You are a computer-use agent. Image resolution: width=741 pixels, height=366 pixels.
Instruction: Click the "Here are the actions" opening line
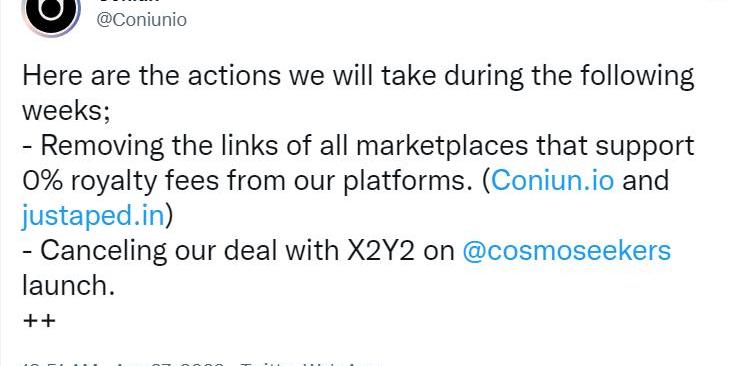(x=358, y=76)
